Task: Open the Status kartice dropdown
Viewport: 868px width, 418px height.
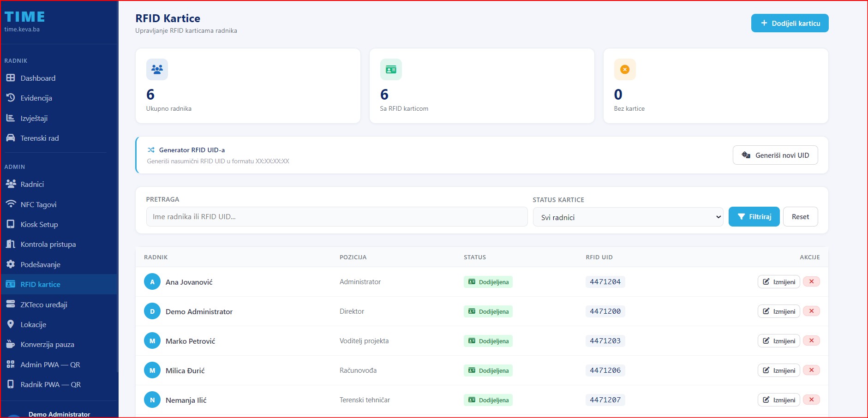Action: pos(628,217)
